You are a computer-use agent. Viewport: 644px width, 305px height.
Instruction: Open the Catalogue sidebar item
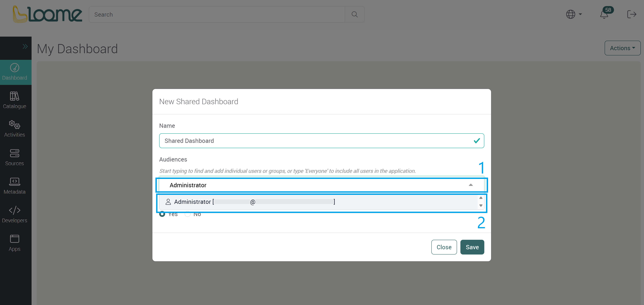point(15,100)
